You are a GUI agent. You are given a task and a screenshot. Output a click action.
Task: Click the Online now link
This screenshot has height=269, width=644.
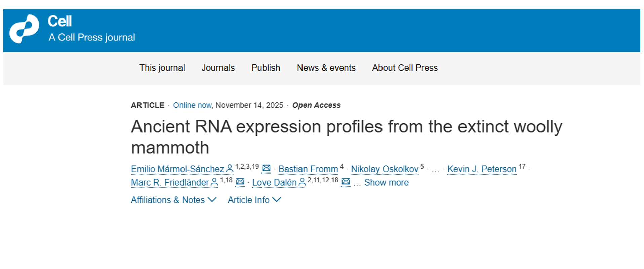(192, 105)
